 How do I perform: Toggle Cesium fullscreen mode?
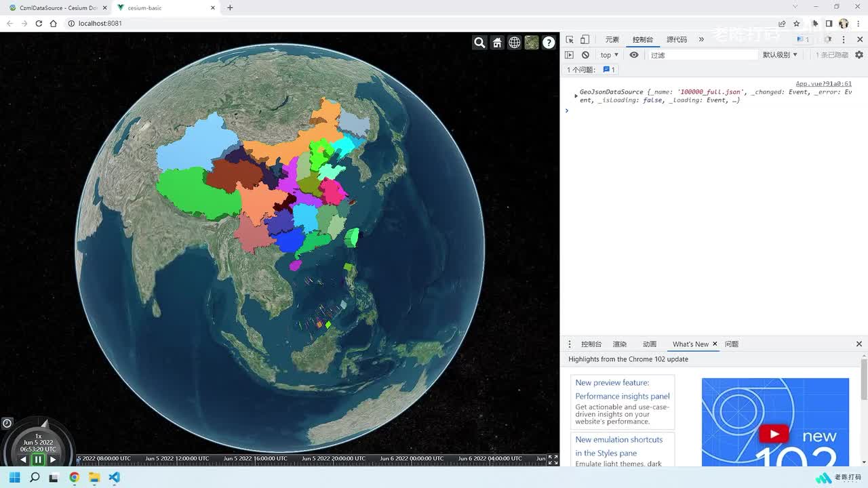tap(553, 460)
